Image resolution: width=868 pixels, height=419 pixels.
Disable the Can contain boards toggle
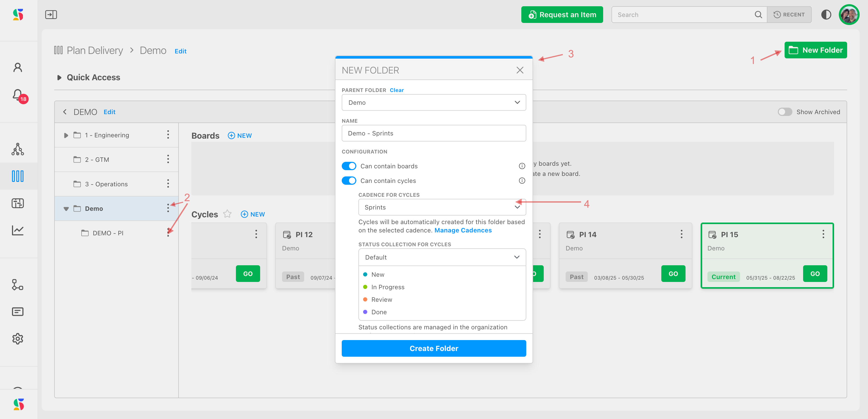coord(349,166)
